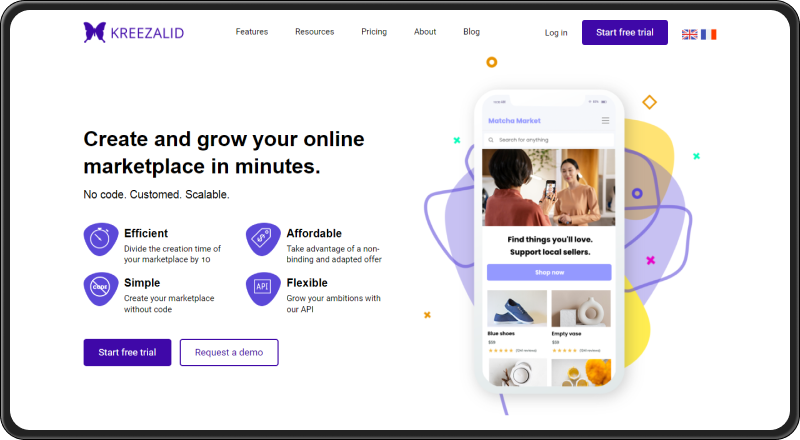Click the header Start free trial button
Viewport: 800px width, 440px height.
coord(624,32)
